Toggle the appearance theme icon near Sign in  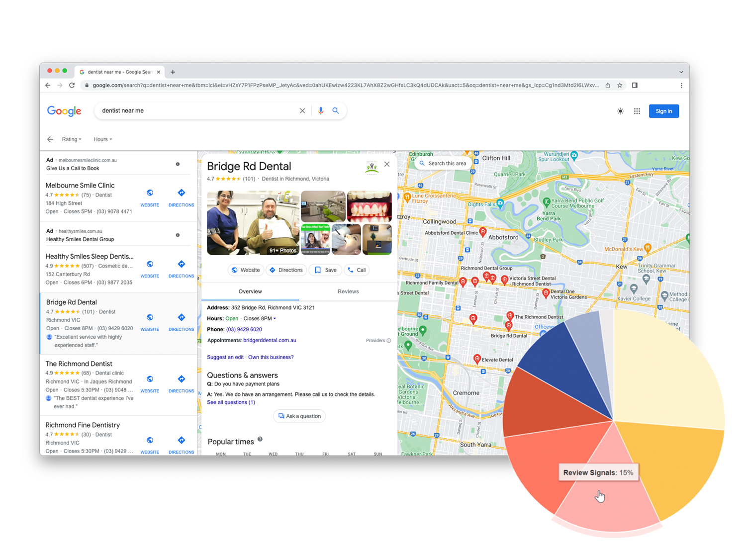click(620, 111)
